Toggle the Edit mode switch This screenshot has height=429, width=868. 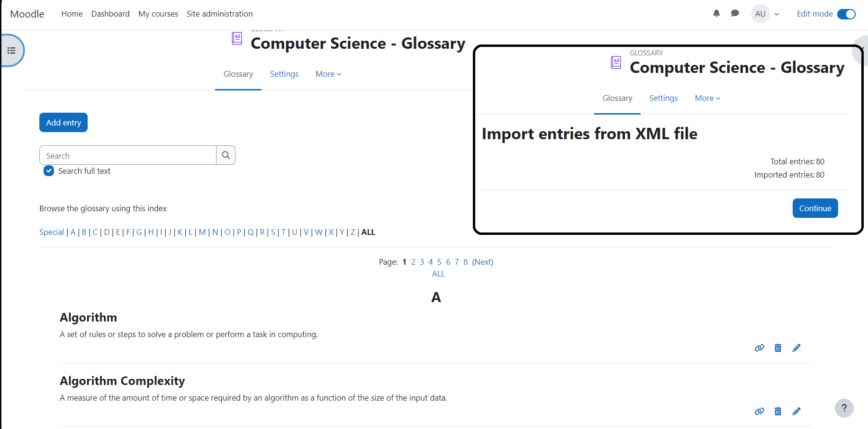846,14
